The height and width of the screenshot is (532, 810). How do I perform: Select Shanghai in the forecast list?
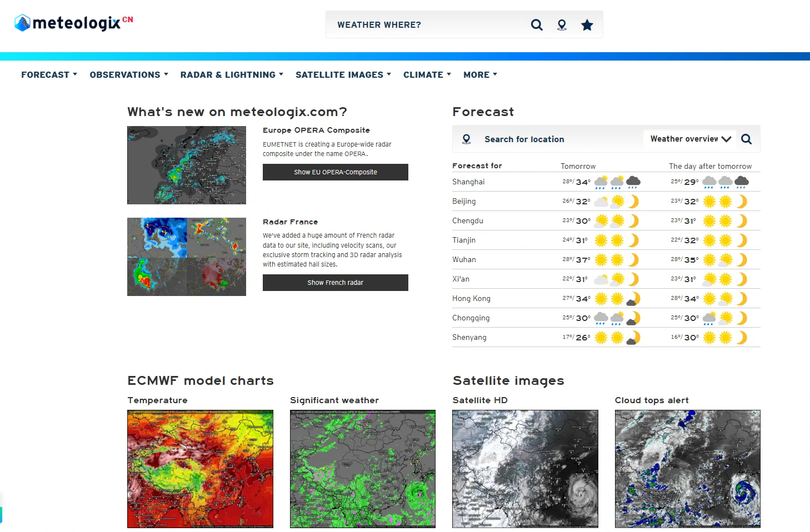pos(468,182)
